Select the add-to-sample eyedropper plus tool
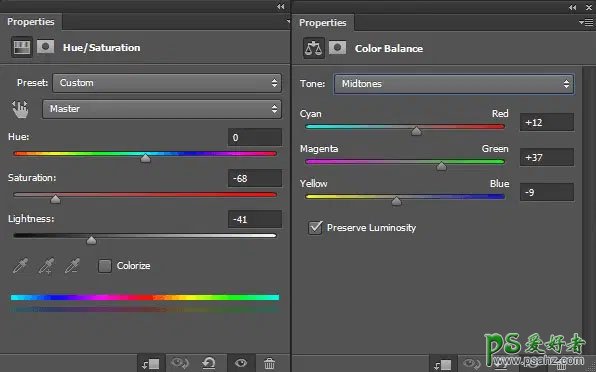 (x=46, y=265)
